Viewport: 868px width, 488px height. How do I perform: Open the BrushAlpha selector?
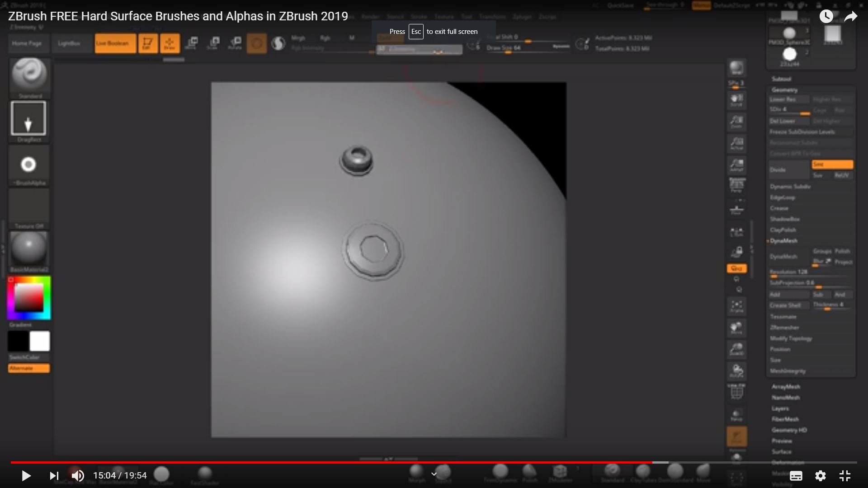pyautogui.click(x=28, y=164)
